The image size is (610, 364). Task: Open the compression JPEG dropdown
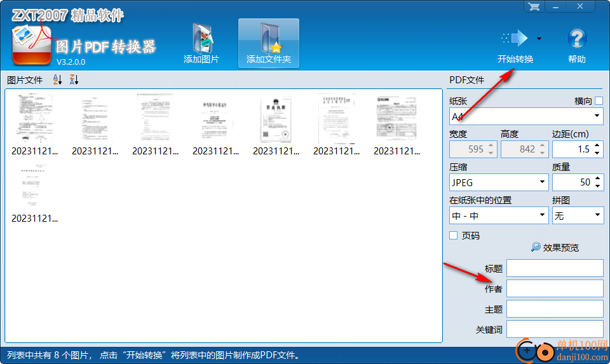pos(499,182)
